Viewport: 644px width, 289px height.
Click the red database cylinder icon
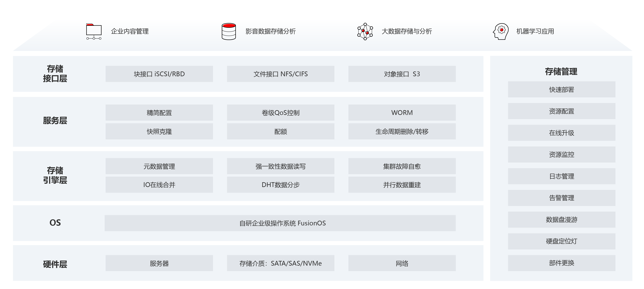229,31
